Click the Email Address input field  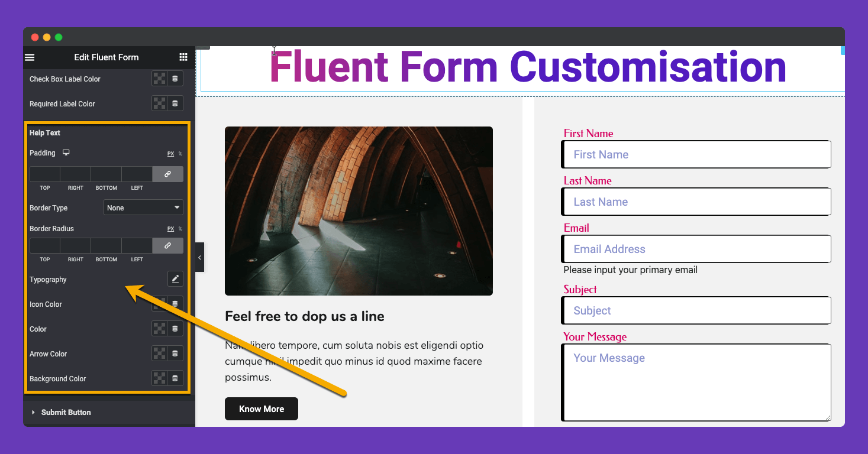coord(696,249)
